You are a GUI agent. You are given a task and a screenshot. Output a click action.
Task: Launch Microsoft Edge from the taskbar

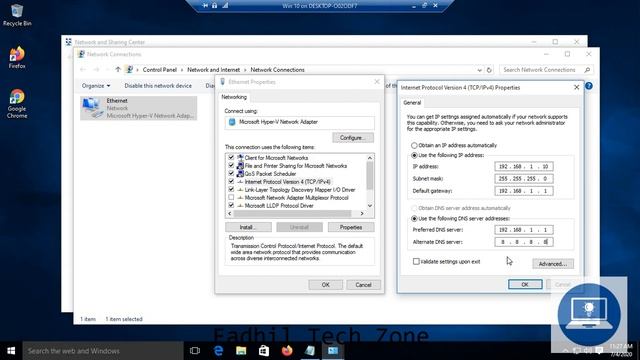click(x=218, y=351)
